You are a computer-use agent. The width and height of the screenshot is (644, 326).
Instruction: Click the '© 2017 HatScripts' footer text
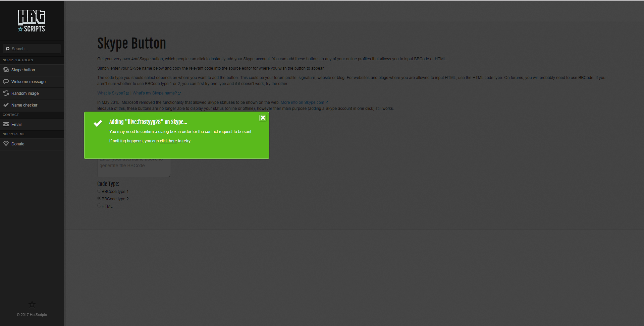click(x=32, y=315)
